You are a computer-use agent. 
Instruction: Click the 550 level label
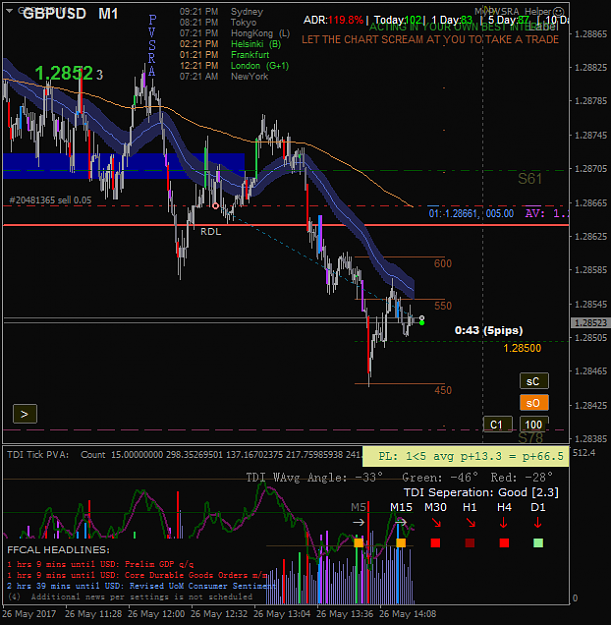(443, 306)
